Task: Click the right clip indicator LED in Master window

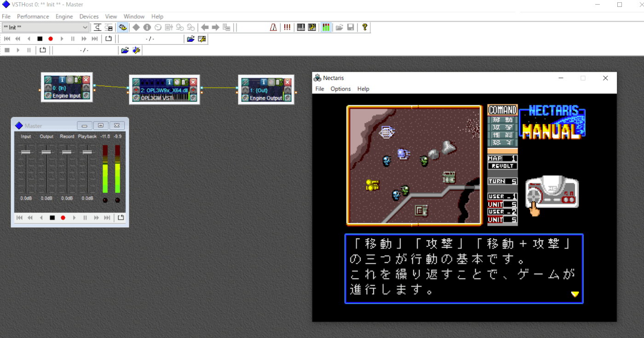Action: click(117, 200)
